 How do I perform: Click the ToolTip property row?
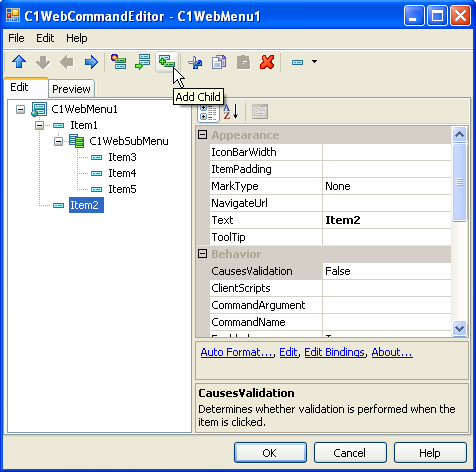point(330,237)
